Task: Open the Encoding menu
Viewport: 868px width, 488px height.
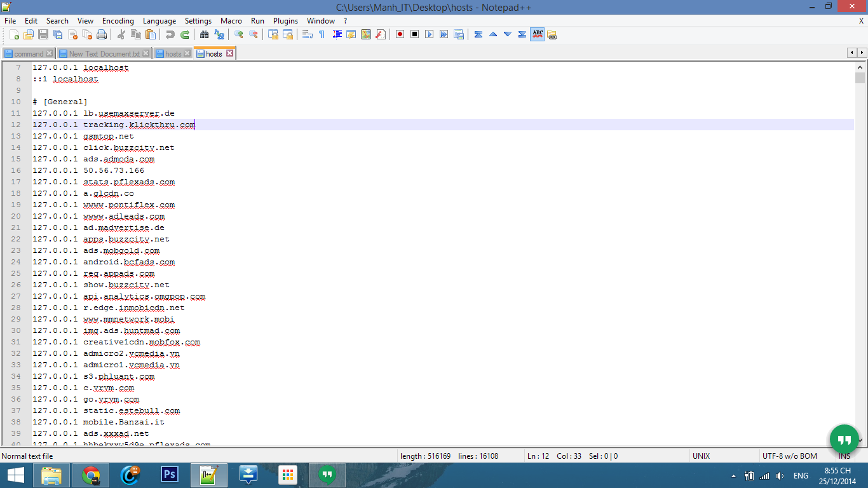Action: pyautogui.click(x=118, y=21)
